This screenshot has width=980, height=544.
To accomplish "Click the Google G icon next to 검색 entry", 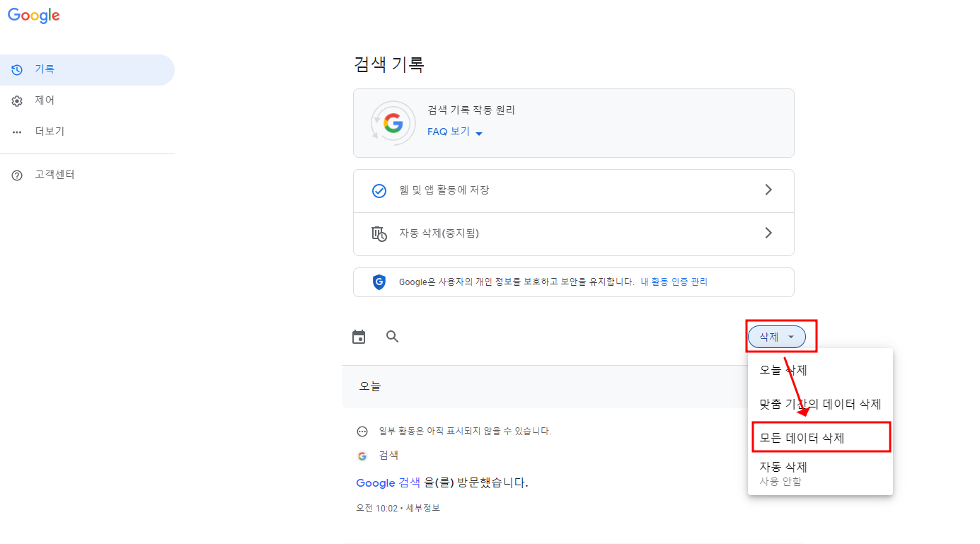I will [x=362, y=456].
